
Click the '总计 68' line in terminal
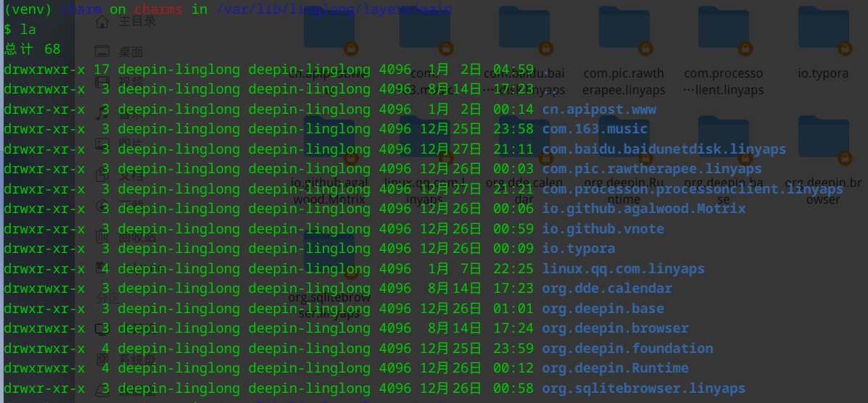coord(32,50)
